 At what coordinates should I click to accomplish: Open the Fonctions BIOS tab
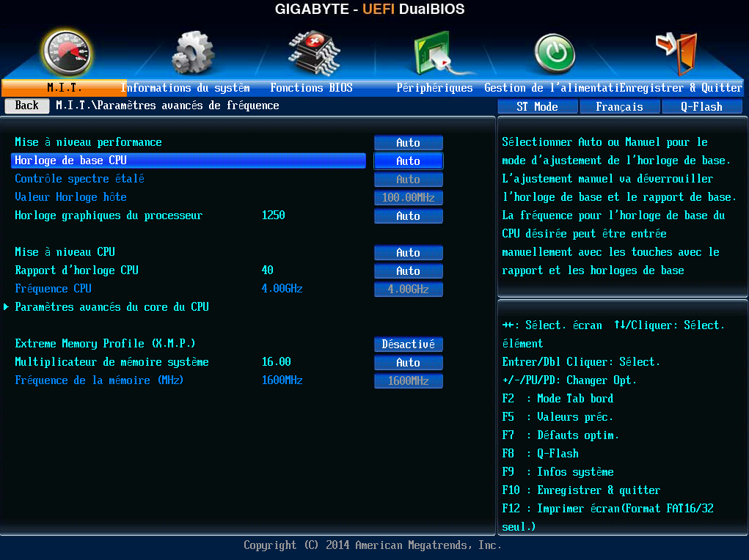pyautogui.click(x=312, y=88)
